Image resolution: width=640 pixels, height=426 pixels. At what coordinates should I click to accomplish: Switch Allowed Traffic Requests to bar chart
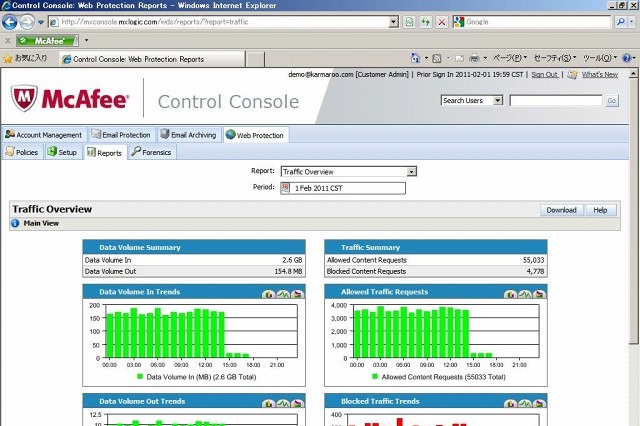tap(510, 294)
